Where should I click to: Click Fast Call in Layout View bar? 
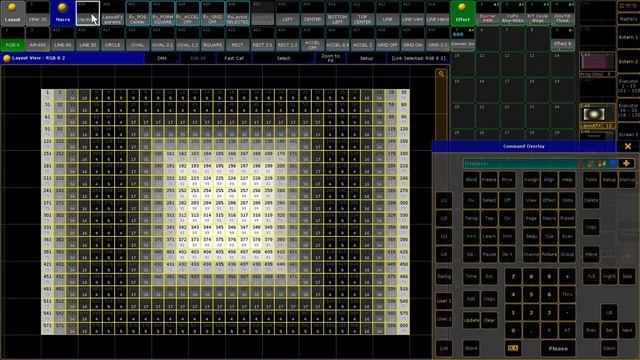click(234, 58)
